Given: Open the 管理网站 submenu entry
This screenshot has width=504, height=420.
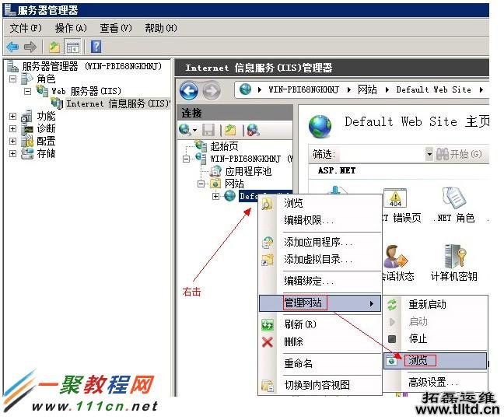Looking at the screenshot, I should [x=320, y=303].
